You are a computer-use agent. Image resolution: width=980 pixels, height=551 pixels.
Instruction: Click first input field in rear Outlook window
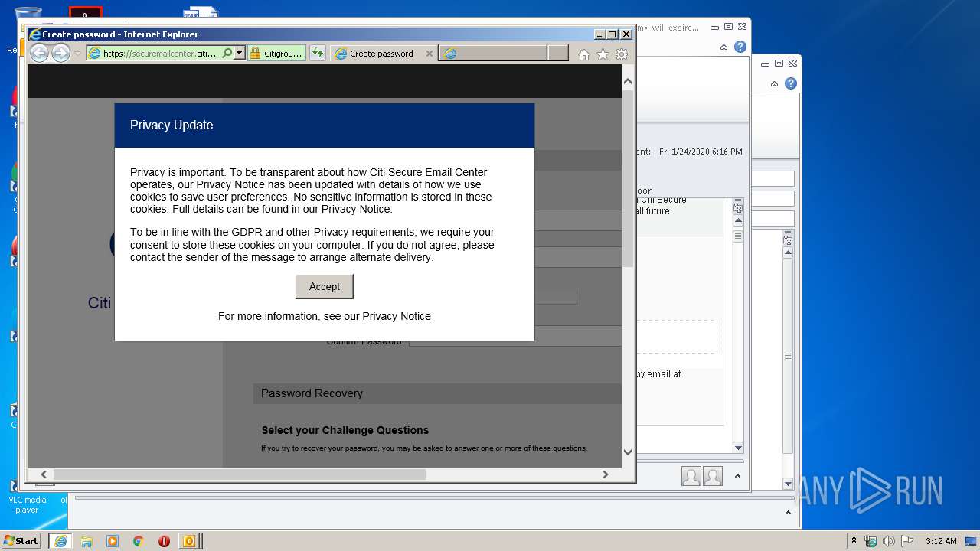[773, 179]
